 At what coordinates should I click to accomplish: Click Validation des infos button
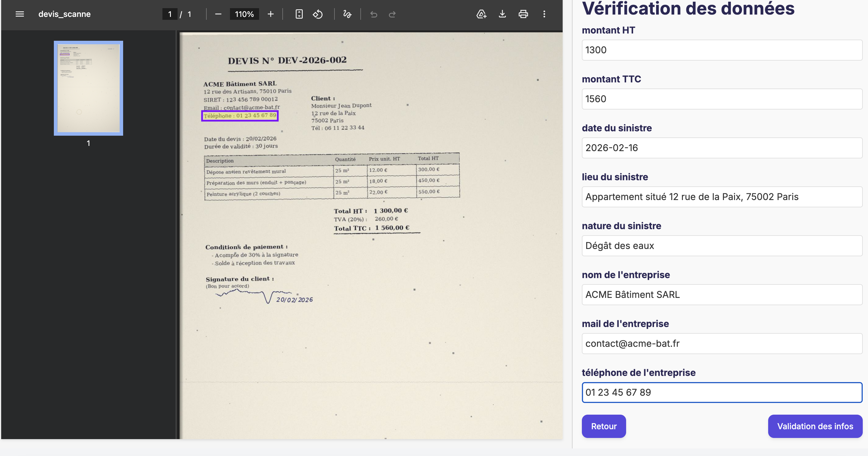pyautogui.click(x=815, y=426)
